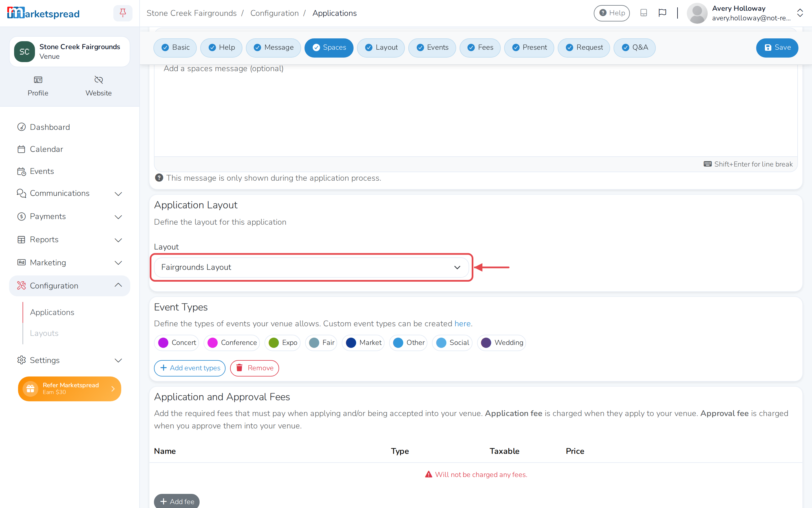Open the Configuration breadcrumb link
This screenshot has width=812, height=508.
274,13
